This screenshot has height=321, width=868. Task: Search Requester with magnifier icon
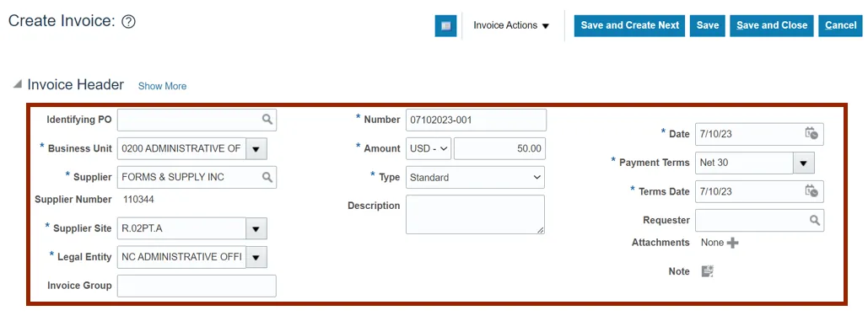pyautogui.click(x=815, y=220)
